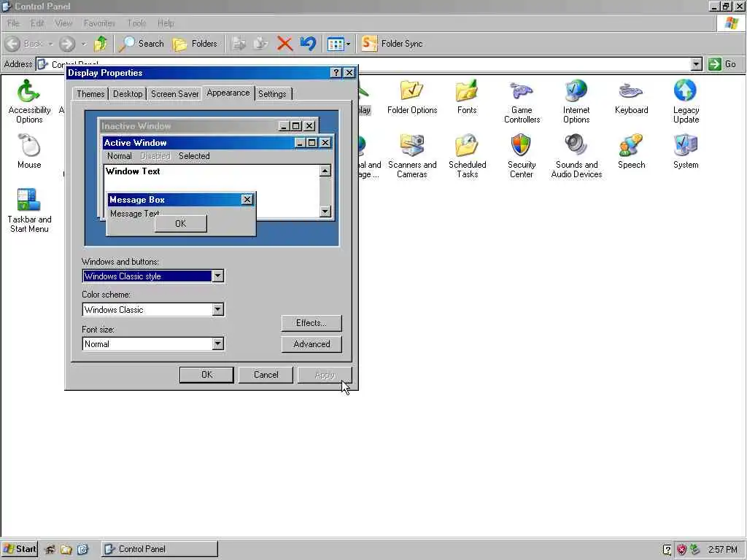
Task: Open Game Controllers icon
Action: pos(522,101)
